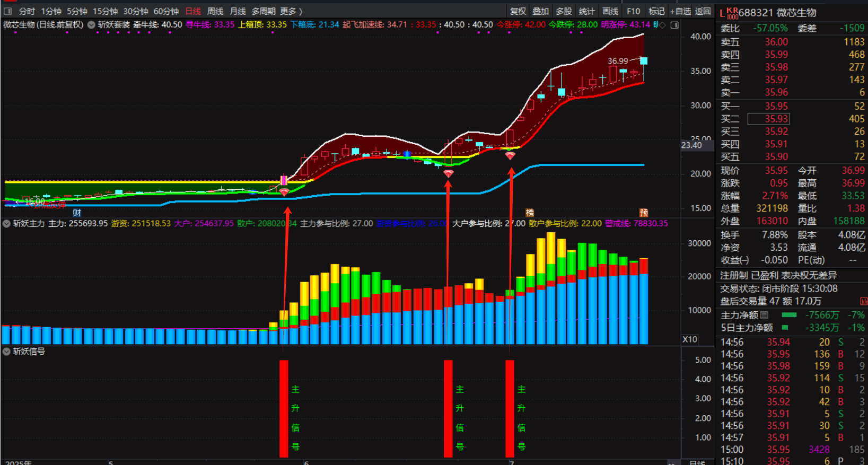Image resolution: width=868 pixels, height=465 pixels.
Task: Click the 画线 drawing tool button
Action: (610, 11)
